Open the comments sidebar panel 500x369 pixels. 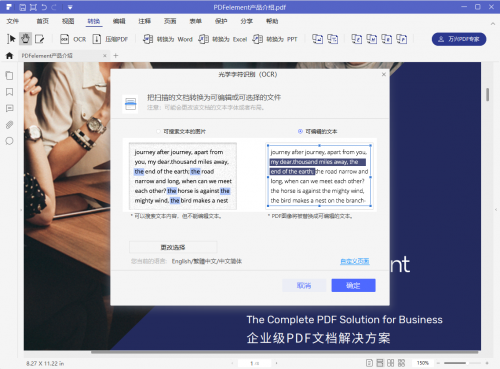coord(9,108)
